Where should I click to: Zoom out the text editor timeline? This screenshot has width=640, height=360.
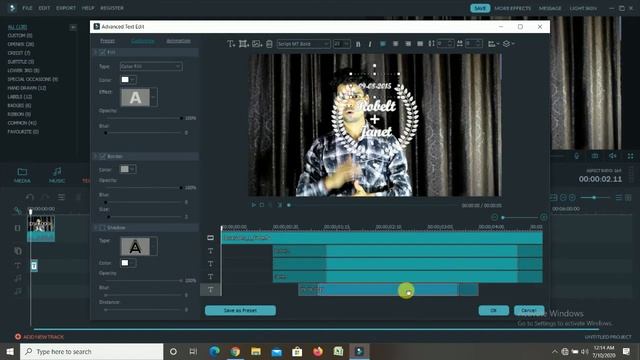(x=494, y=218)
